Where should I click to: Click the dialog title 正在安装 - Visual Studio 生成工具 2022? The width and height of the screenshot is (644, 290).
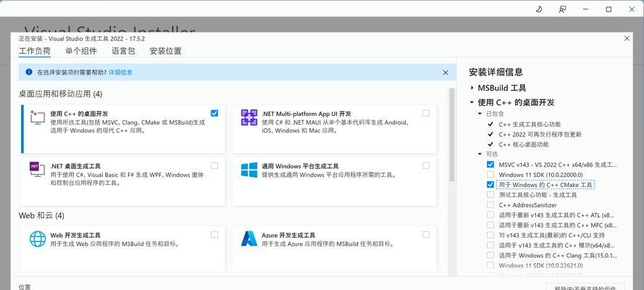point(82,38)
